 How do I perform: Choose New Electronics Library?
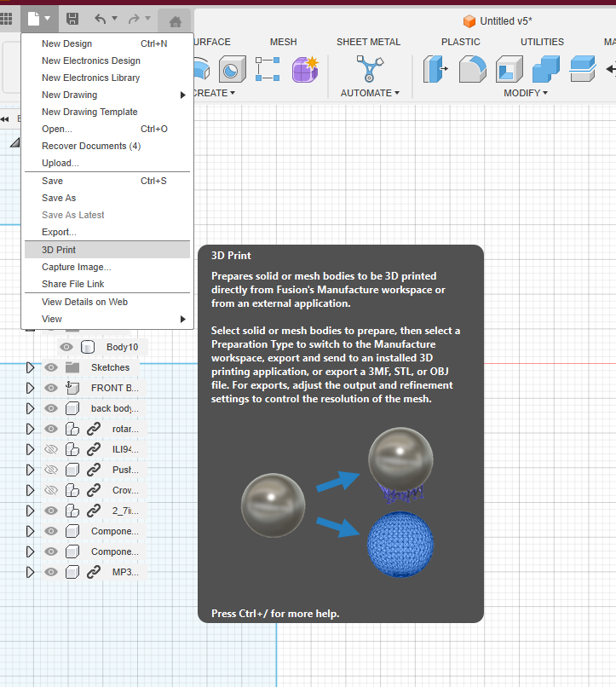tap(107, 78)
